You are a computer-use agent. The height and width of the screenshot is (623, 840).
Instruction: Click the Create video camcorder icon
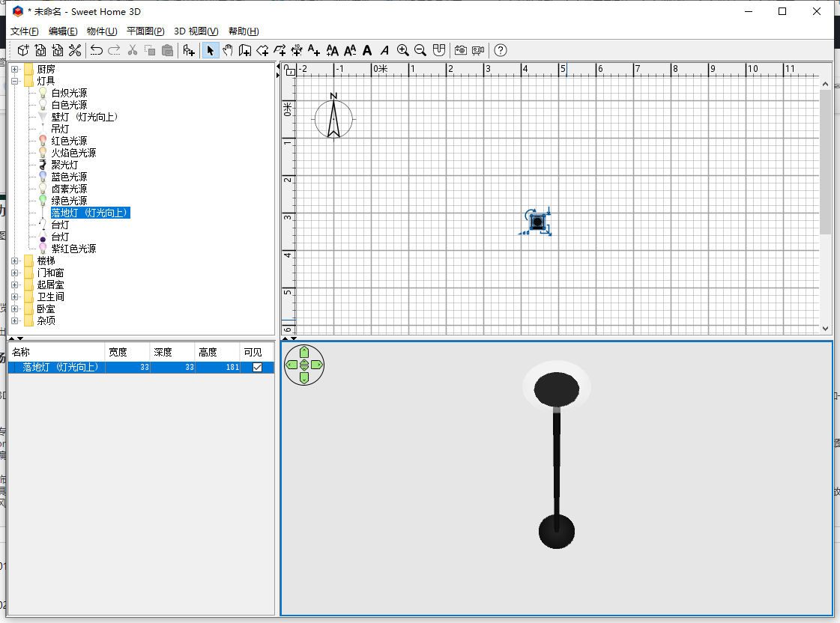click(478, 50)
